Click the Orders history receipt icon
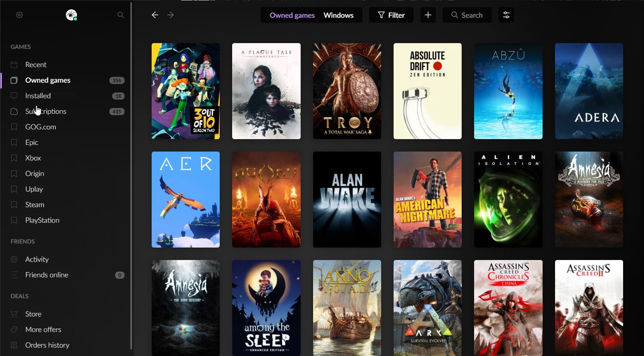 click(x=14, y=345)
